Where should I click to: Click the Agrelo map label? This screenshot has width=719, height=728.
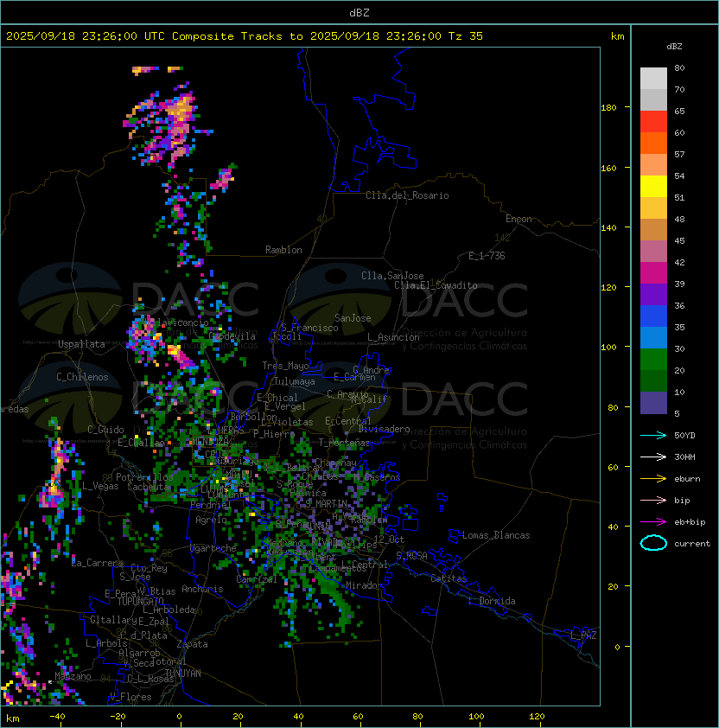coord(211,520)
